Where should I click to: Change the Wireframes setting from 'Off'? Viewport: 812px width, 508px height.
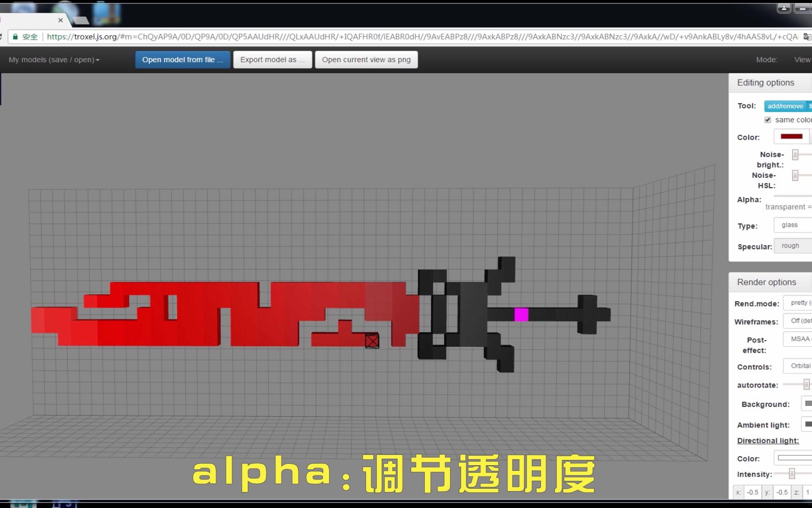tap(799, 321)
